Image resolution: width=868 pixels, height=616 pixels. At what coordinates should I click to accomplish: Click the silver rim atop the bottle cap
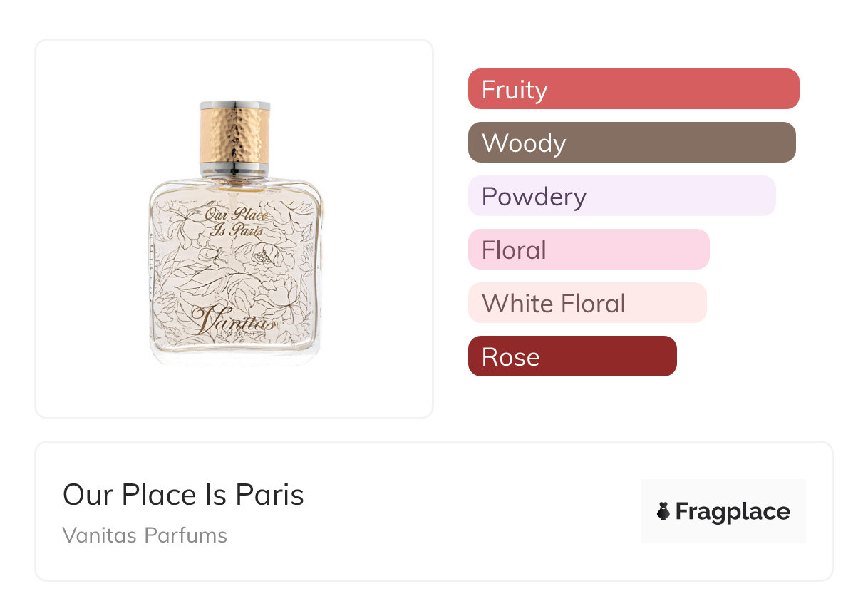(234, 106)
